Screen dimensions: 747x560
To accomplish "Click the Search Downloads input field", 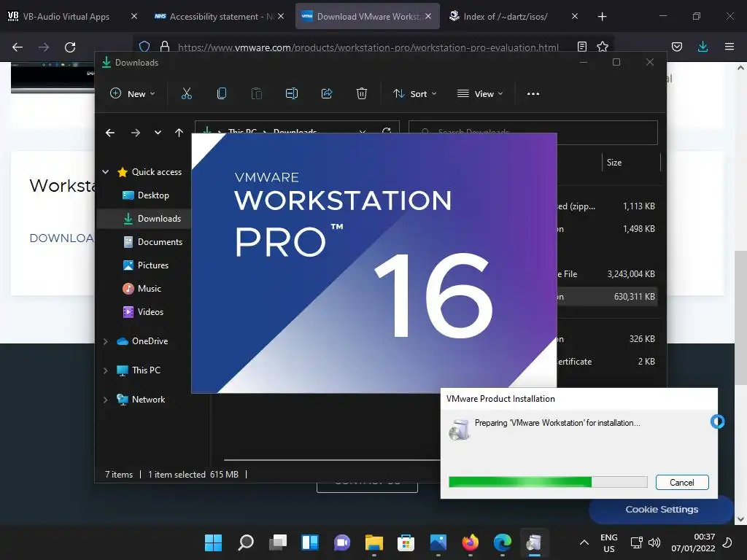I will pos(533,133).
